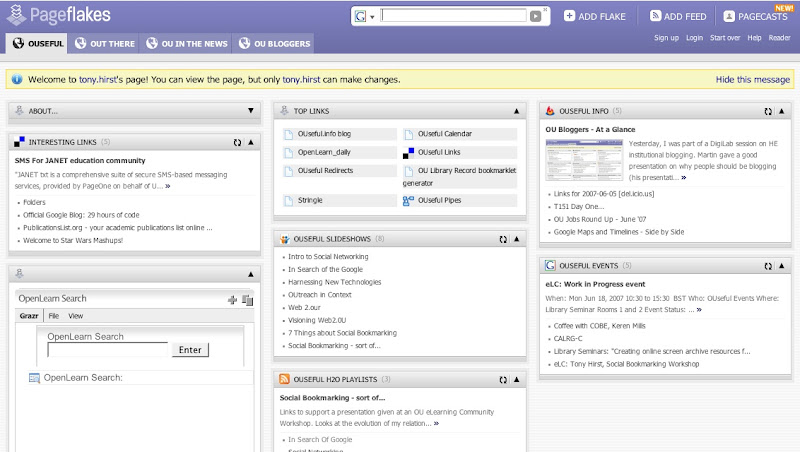Collapse the Top Links widget
The height and width of the screenshot is (452, 800).
pyautogui.click(x=516, y=111)
